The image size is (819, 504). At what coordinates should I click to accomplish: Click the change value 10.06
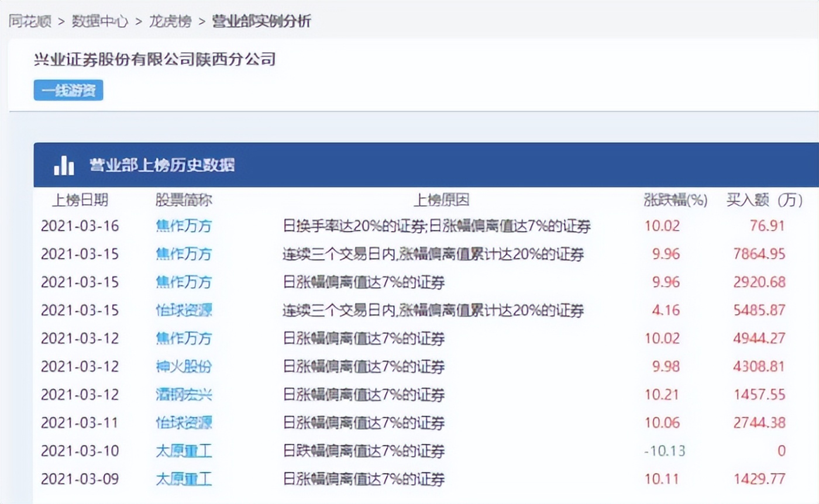[662, 422]
